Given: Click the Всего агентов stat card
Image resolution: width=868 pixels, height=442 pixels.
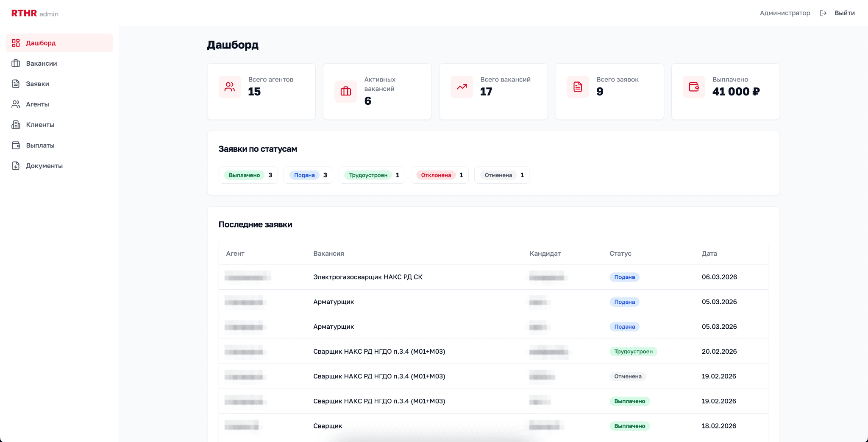Looking at the screenshot, I should point(261,91).
